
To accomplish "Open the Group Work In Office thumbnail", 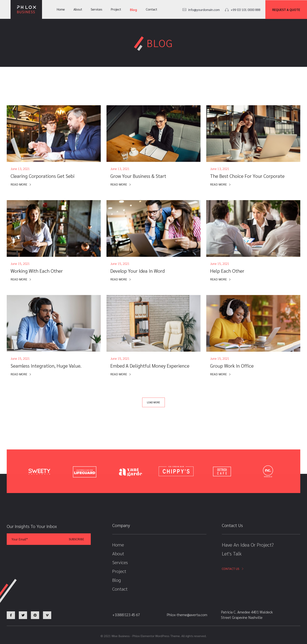I will [253, 323].
